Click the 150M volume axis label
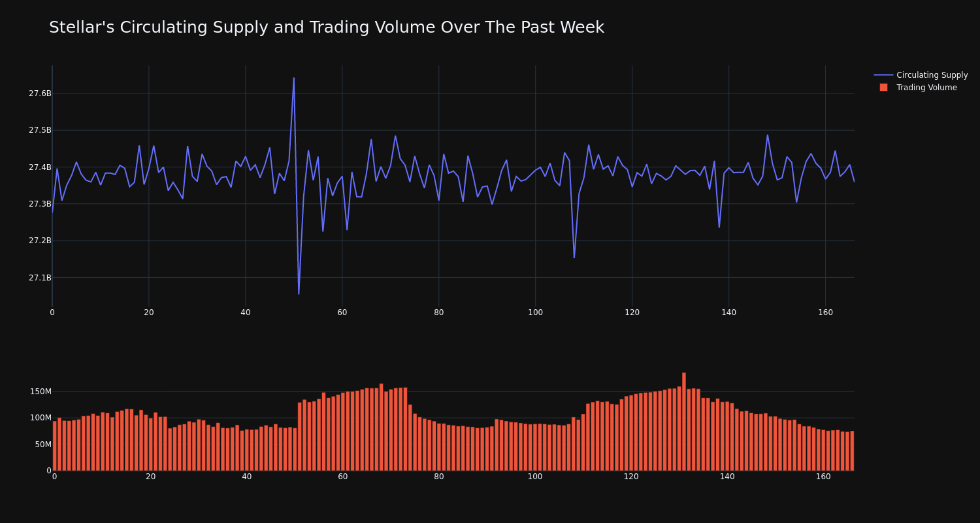This screenshot has width=980, height=523. pos(39,392)
